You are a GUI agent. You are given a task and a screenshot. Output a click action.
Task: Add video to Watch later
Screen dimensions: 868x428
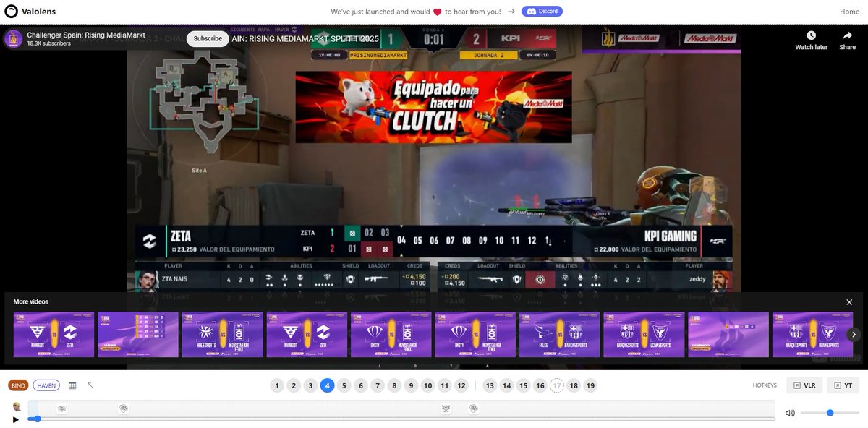point(811,40)
